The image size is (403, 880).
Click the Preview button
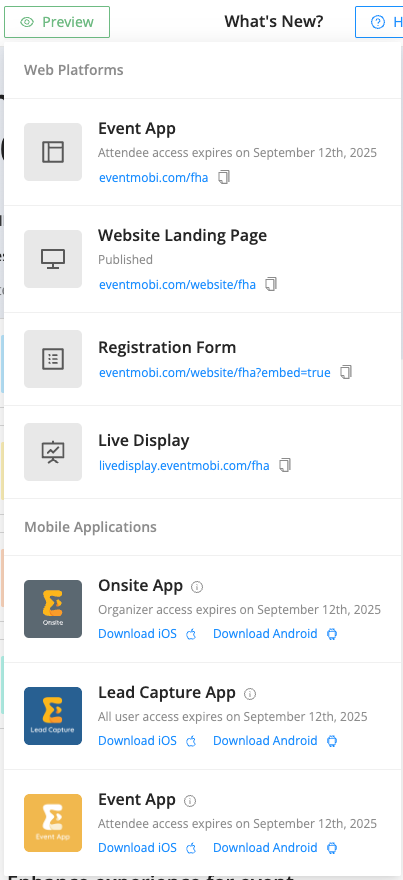point(57,22)
